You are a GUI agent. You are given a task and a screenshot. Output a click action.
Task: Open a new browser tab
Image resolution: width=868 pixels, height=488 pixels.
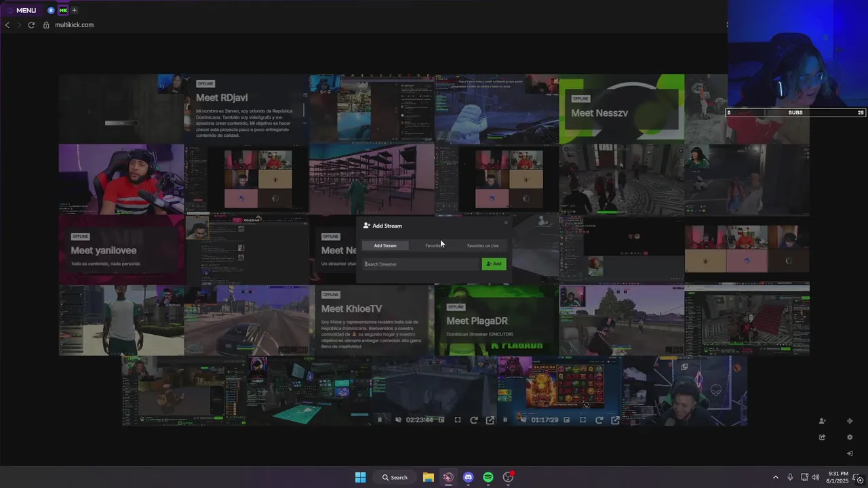(x=74, y=10)
